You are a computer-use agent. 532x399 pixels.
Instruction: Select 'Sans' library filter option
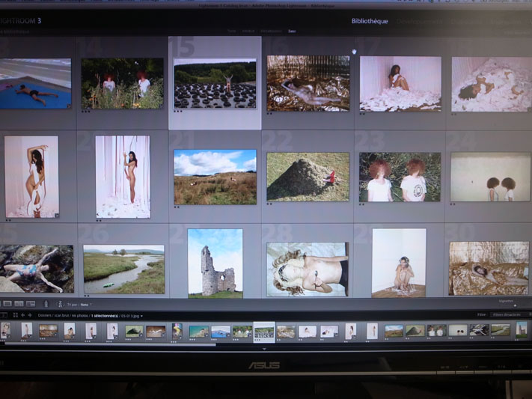point(292,31)
